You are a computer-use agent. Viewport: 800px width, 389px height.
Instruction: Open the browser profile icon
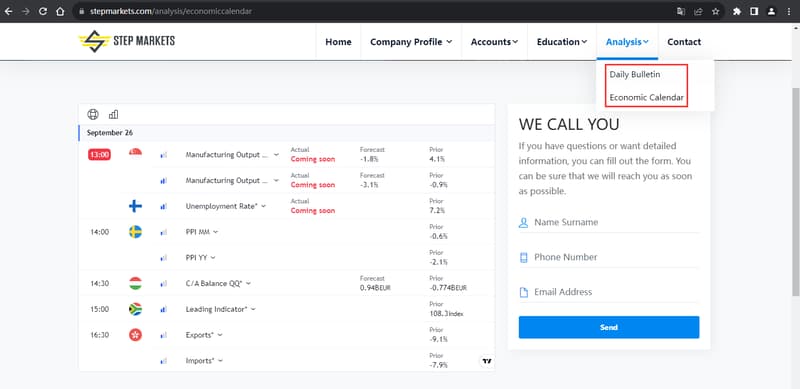click(771, 11)
